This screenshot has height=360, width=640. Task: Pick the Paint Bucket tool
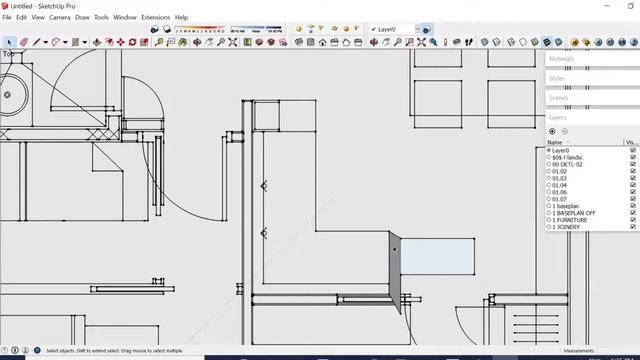[x=182, y=42]
